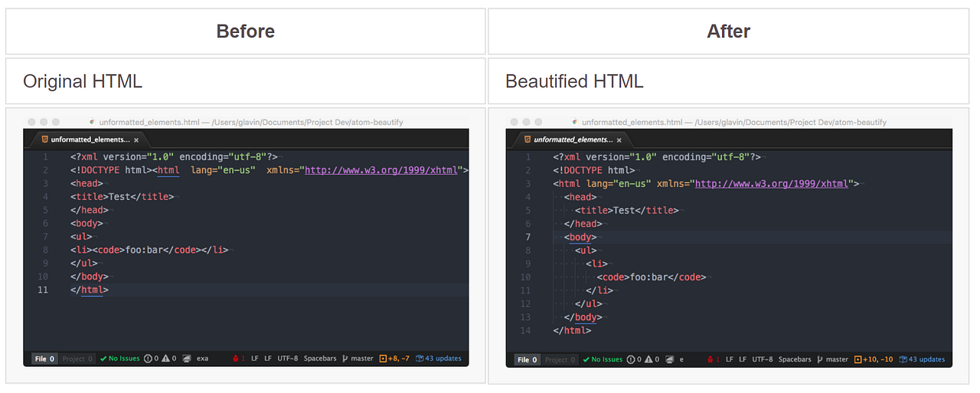
Task: Click red bug icon in After status bar
Action: click(710, 359)
